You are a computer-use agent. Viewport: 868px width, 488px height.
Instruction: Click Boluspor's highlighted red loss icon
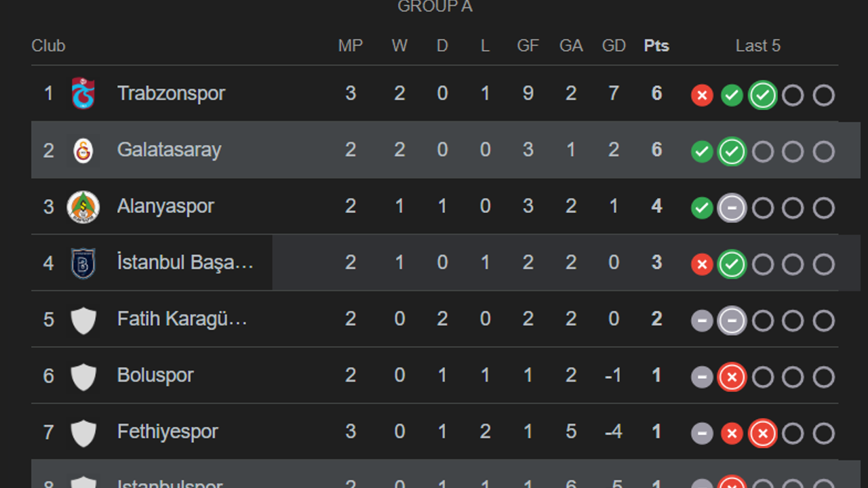[x=732, y=377]
